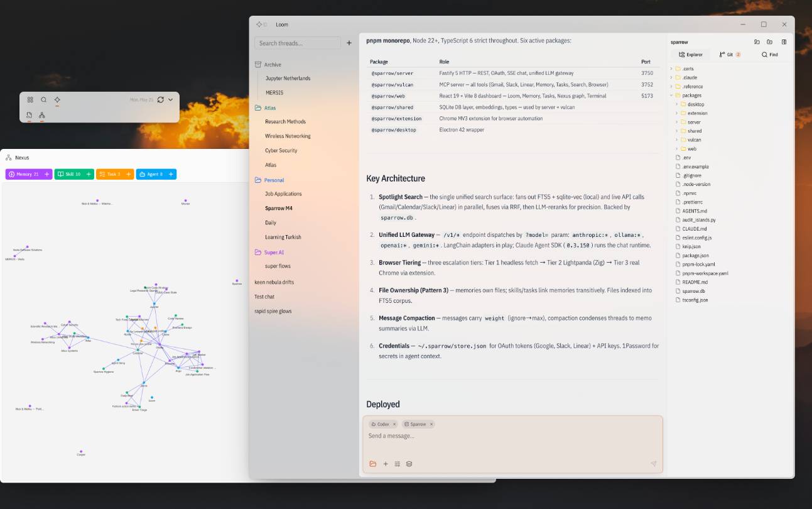Create a new thread with plus button
The height and width of the screenshot is (509, 812).
349,43
